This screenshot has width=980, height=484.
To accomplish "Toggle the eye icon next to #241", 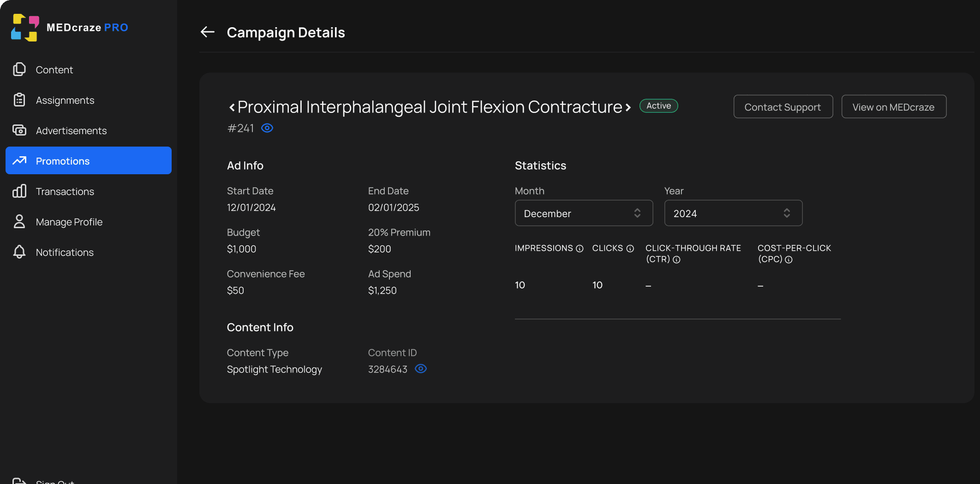I will click(267, 128).
